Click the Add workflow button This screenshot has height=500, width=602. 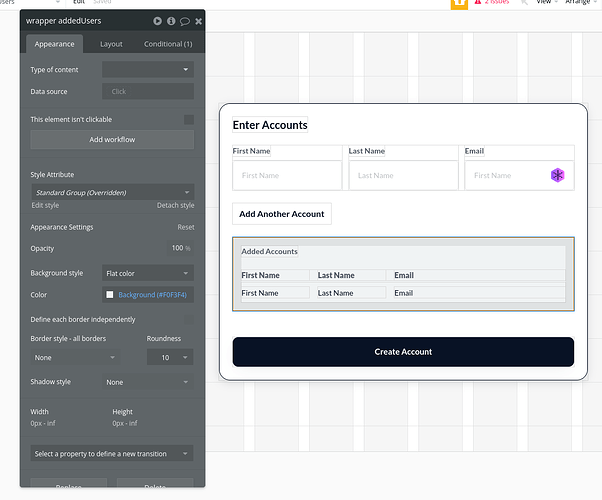tap(112, 139)
